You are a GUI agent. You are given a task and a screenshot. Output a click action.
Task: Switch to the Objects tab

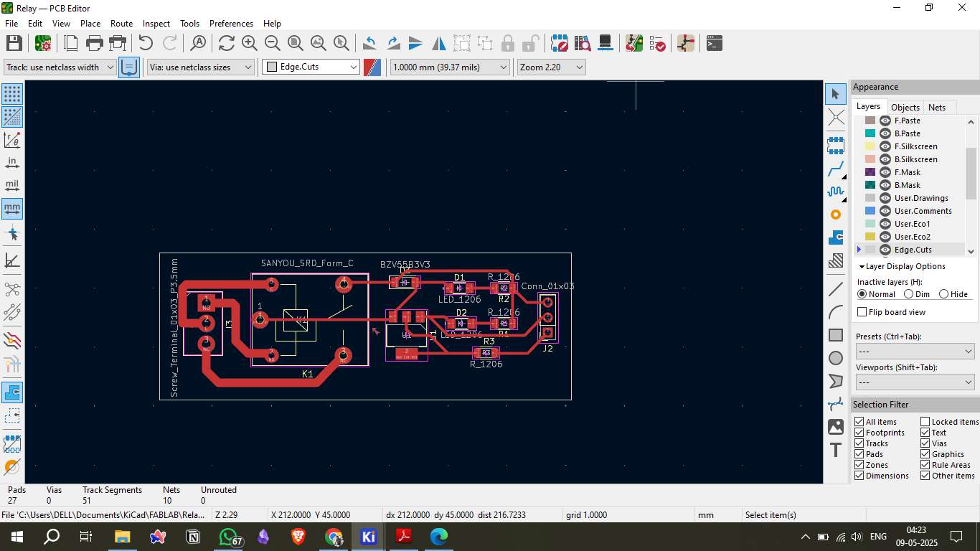pyautogui.click(x=905, y=108)
